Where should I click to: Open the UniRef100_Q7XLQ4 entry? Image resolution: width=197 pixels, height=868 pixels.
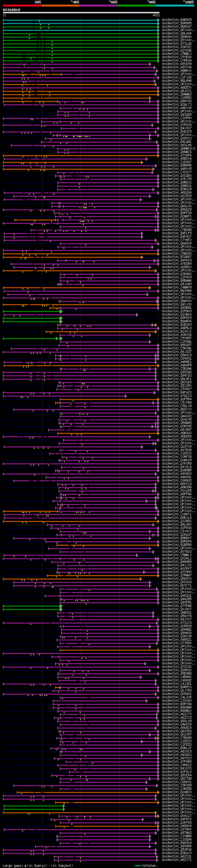[177, 43]
